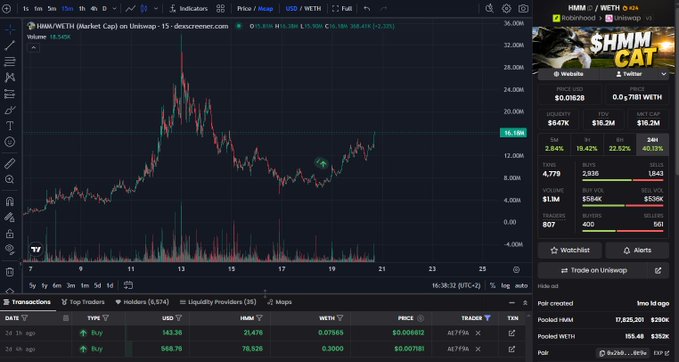679x362 pixels.
Task: Switch to line chart type icon
Action: pos(130,8)
